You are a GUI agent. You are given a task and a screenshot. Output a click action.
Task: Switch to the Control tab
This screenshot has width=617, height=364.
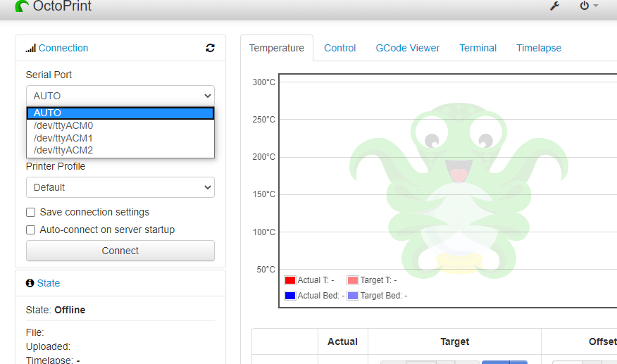[340, 48]
